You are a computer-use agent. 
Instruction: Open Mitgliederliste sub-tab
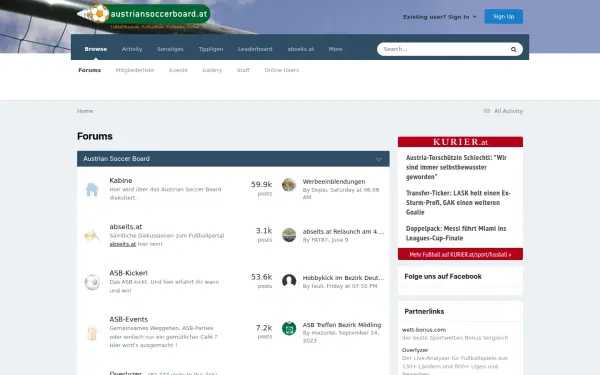point(135,70)
